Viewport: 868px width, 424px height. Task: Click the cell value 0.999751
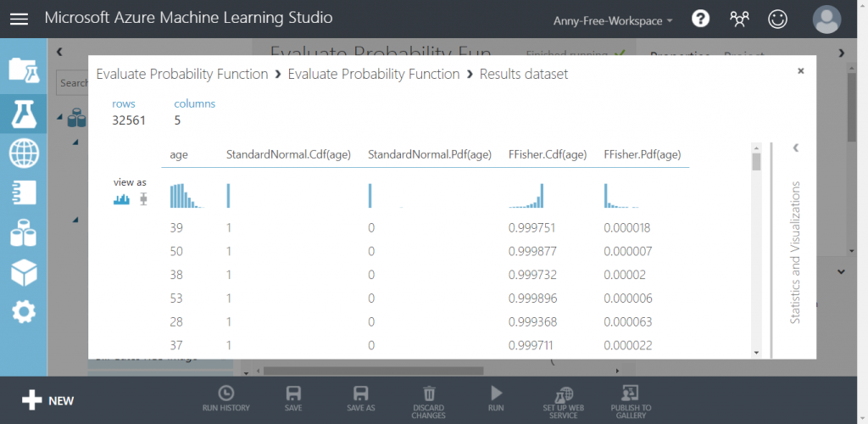pos(532,228)
